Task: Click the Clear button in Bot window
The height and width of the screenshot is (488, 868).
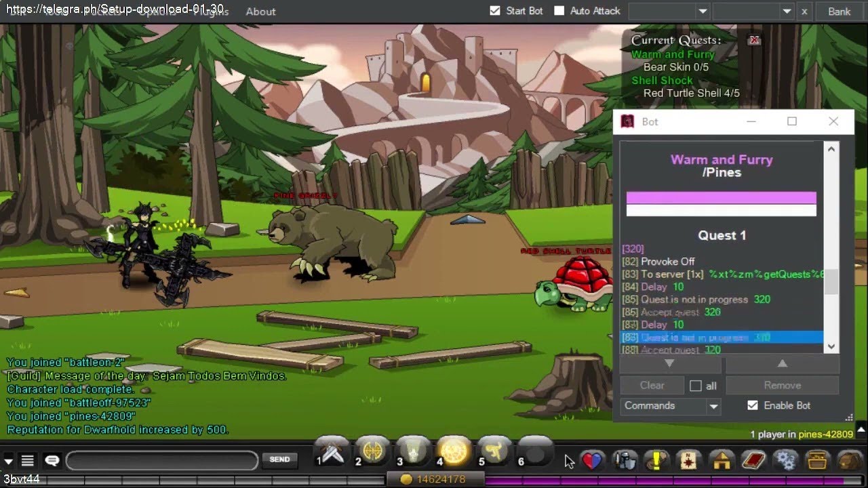Action: click(x=652, y=385)
